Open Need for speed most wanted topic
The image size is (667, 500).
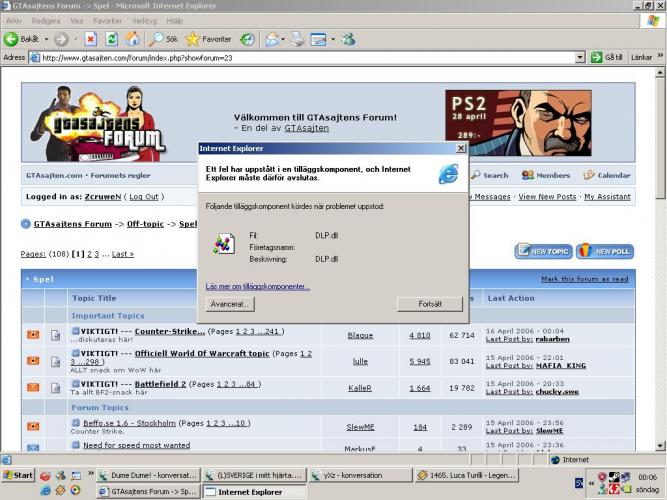tap(137, 445)
